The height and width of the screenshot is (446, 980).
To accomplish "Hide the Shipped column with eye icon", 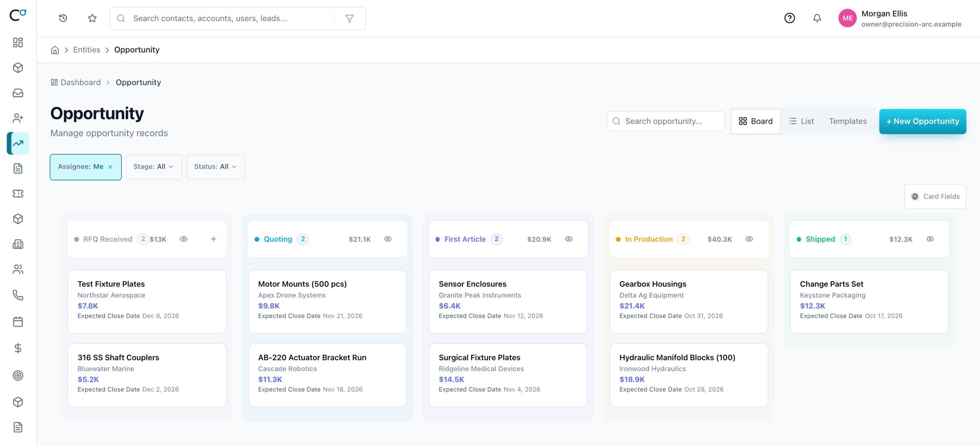I will tap(930, 239).
